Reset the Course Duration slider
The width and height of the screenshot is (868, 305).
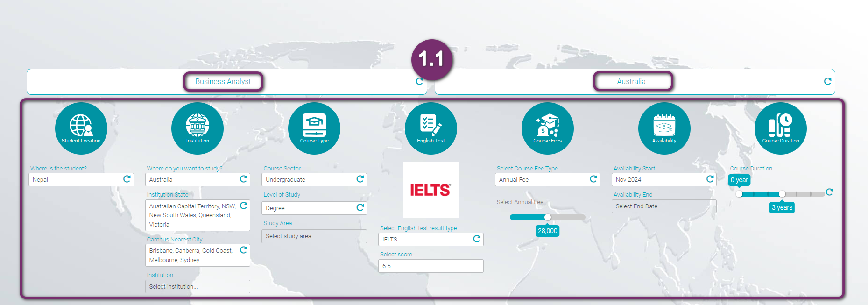[x=829, y=192]
